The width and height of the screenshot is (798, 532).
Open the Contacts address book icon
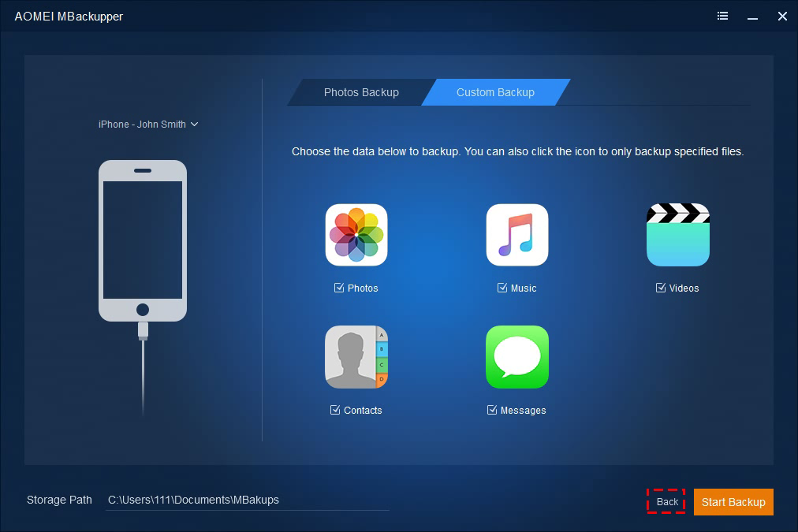[x=356, y=357]
